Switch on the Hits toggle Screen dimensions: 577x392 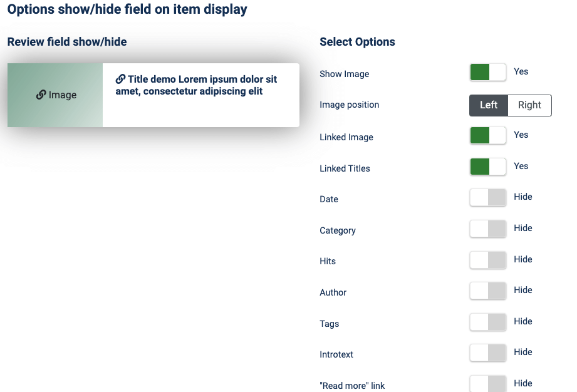click(488, 260)
